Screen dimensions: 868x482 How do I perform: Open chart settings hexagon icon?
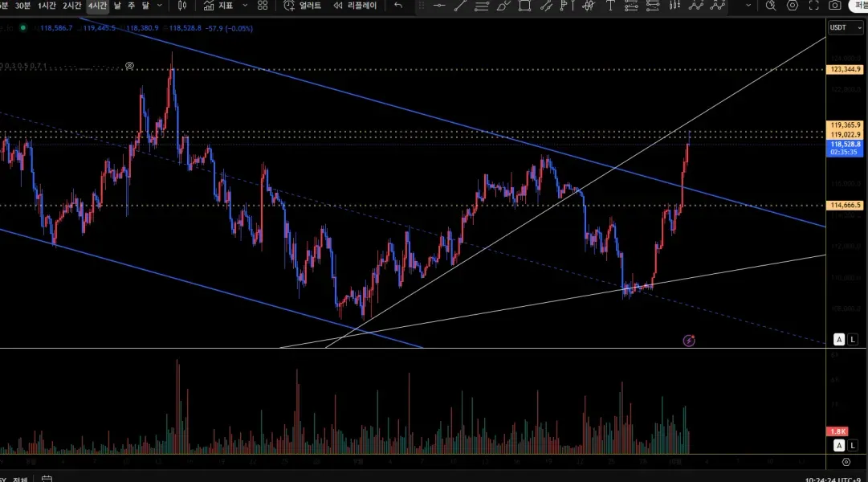793,6
